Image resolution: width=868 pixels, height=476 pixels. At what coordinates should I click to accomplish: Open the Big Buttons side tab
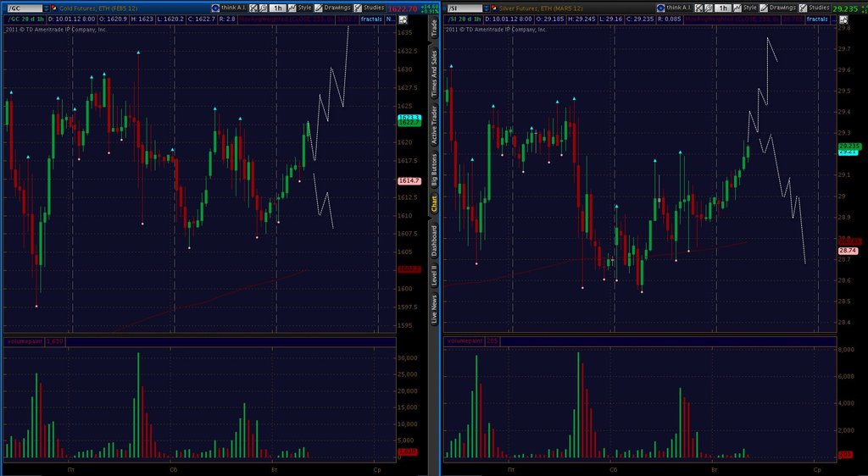pyautogui.click(x=434, y=171)
